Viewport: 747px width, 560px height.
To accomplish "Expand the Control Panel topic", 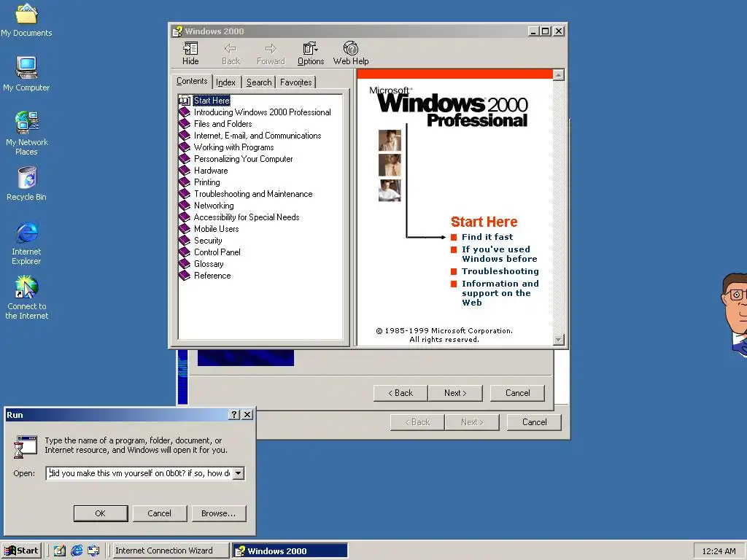I will [x=217, y=252].
